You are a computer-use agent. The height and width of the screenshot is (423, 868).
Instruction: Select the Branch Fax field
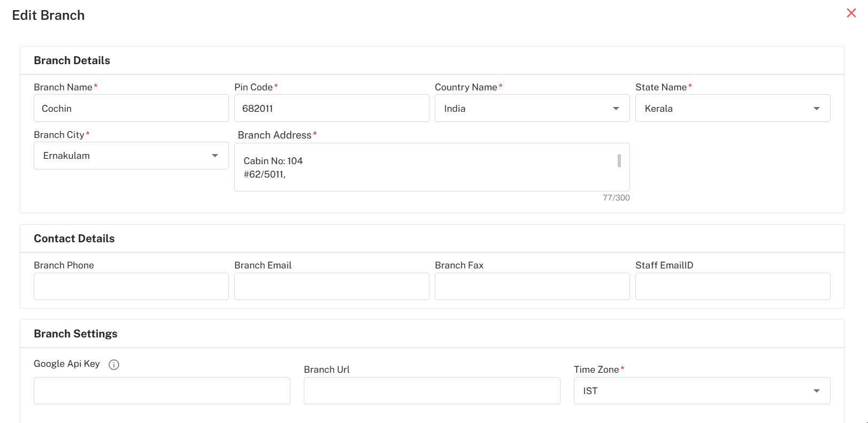532,287
